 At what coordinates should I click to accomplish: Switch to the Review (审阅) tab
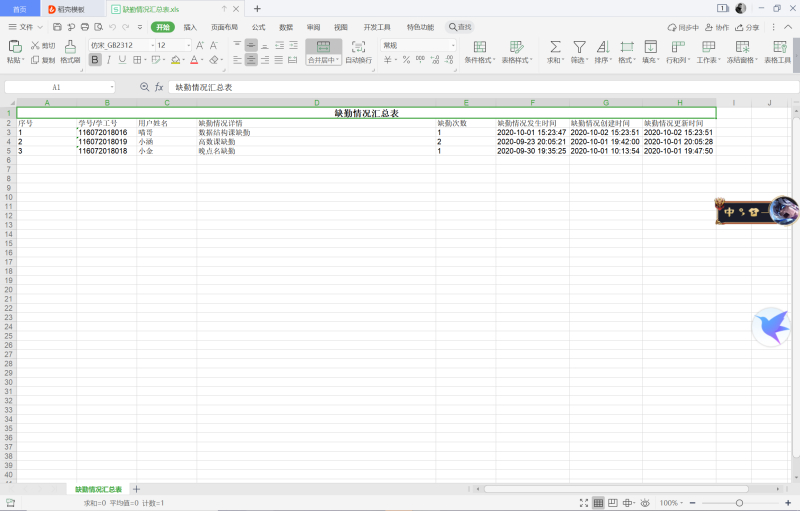tap(314, 27)
